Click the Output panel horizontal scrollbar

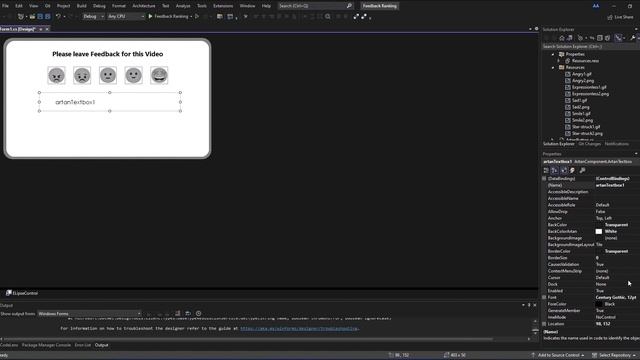coord(248,339)
